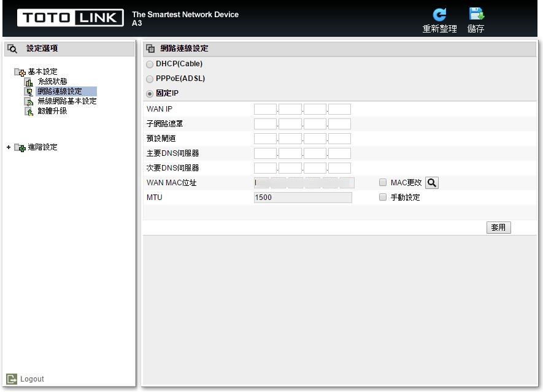This screenshot has width=543, height=392.
Task: Enable the MTU 手動設定 checkbox
Action: [x=383, y=197]
